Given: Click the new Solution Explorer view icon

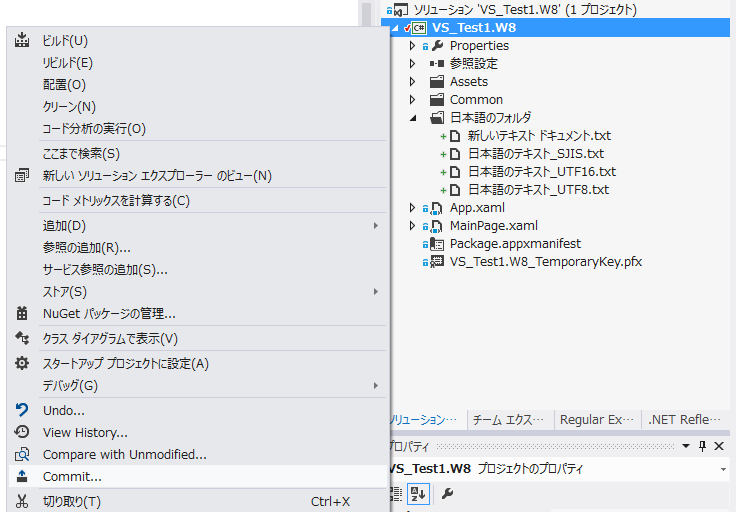Looking at the screenshot, I should tap(22, 176).
